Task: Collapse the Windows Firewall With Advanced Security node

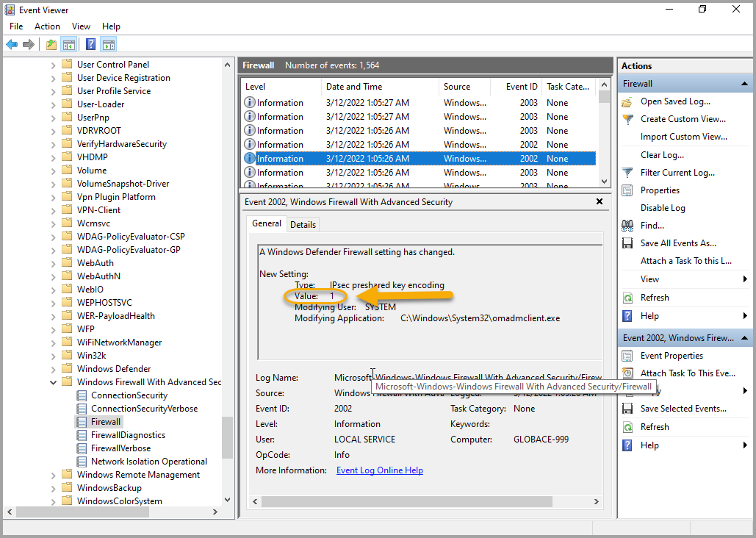Action: 53,382
